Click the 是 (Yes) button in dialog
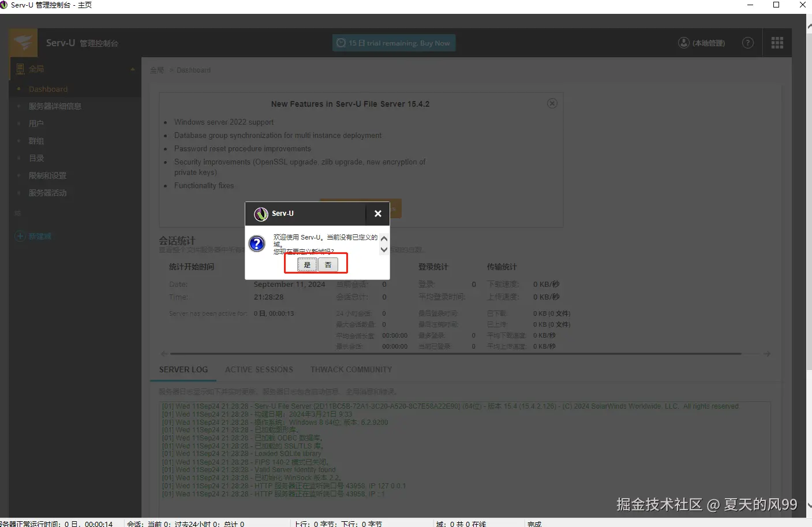The width and height of the screenshot is (812, 527). coord(307,265)
